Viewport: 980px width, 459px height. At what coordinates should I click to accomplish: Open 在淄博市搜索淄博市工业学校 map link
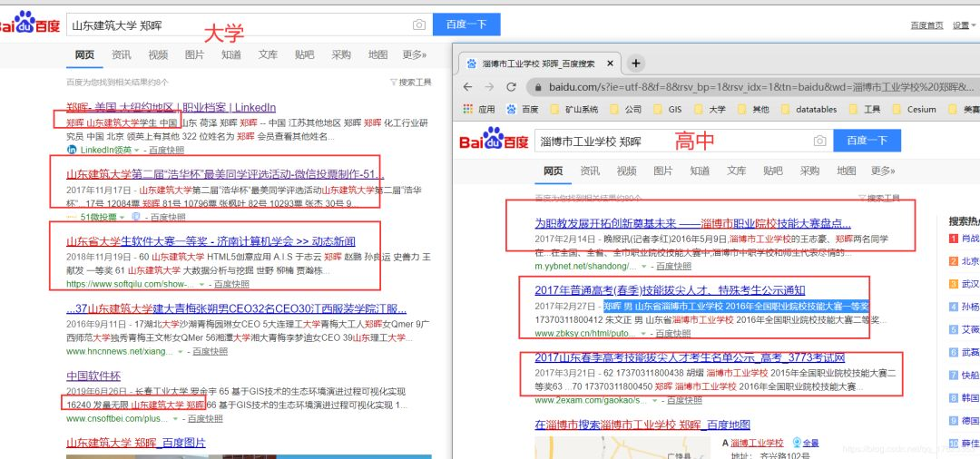point(642,425)
